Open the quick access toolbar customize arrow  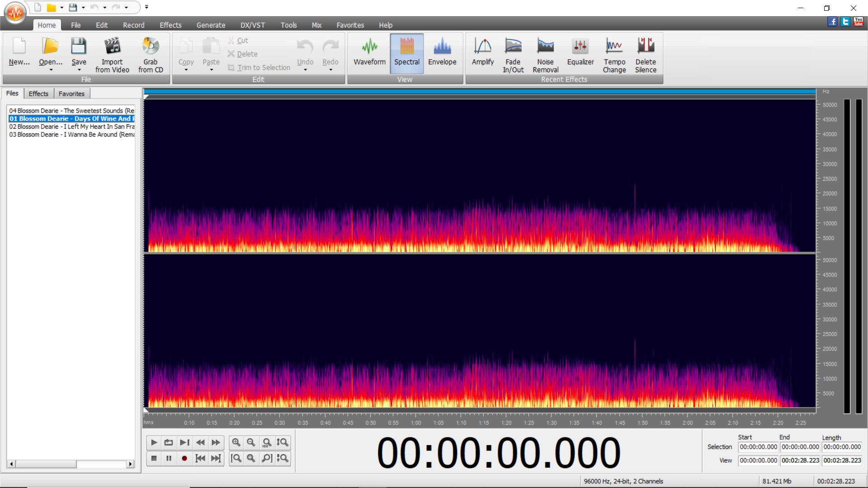click(x=146, y=7)
